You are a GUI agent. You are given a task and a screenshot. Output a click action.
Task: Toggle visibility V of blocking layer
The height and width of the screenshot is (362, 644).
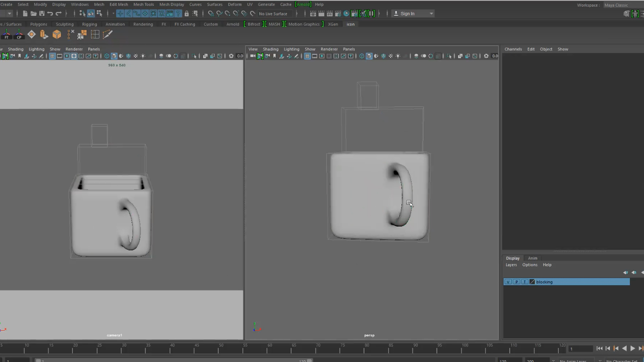click(508, 282)
